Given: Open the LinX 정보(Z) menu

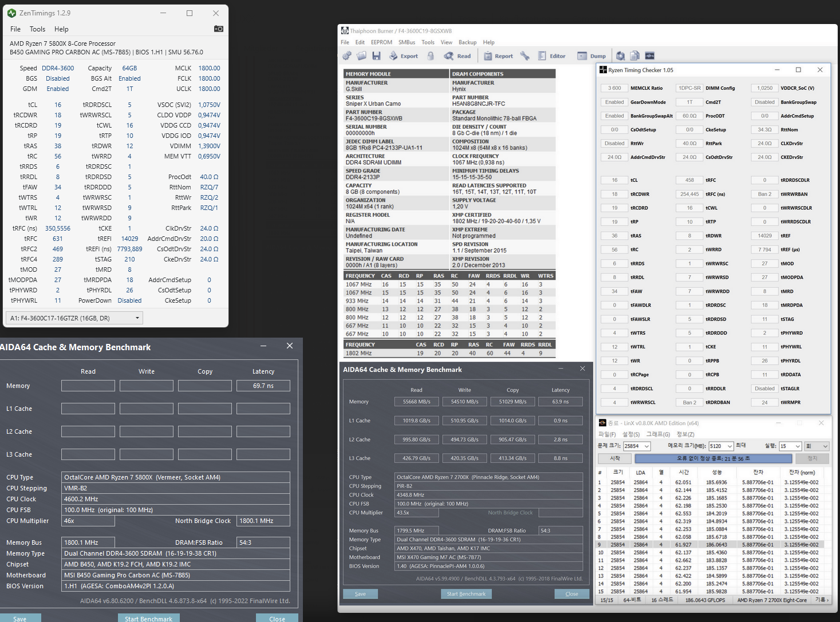Looking at the screenshot, I should coord(685,434).
